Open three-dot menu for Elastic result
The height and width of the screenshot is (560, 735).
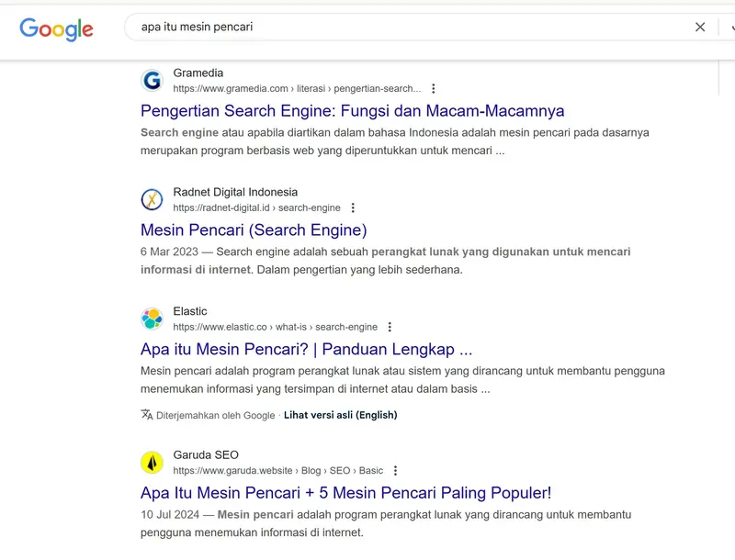click(390, 327)
